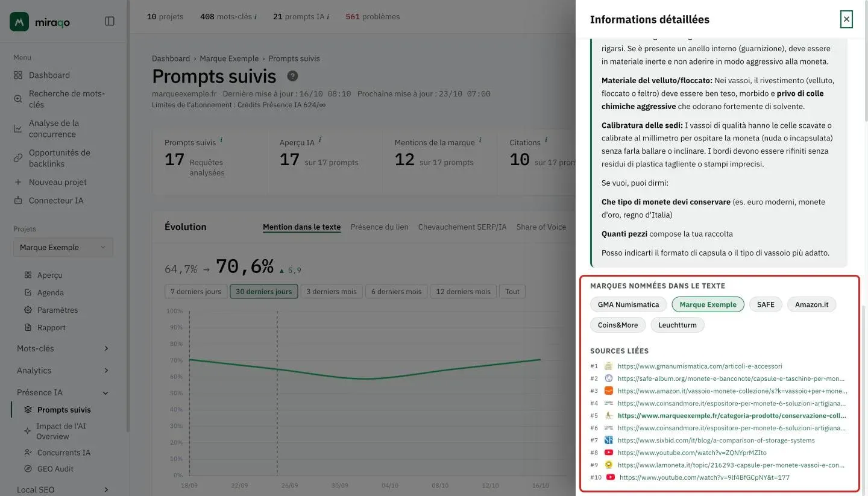Select the 6 derniers mois range
868x496 pixels.
pos(396,292)
